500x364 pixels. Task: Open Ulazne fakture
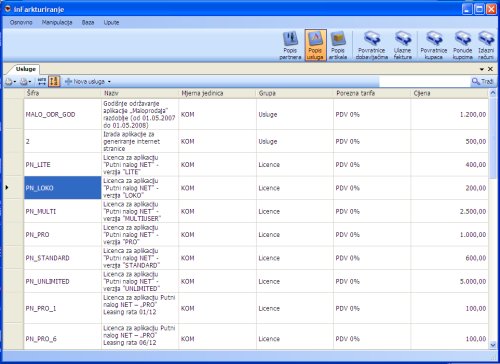click(x=403, y=45)
